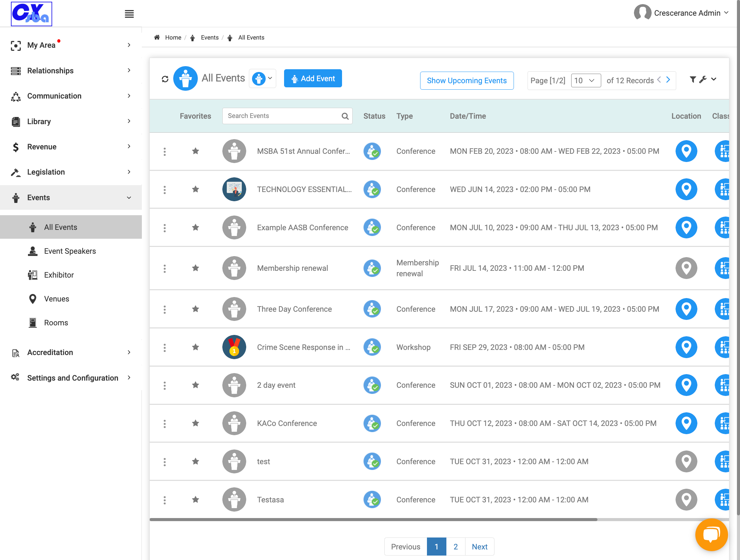Click Show Upcoming Events button
The image size is (740, 560).
click(x=467, y=80)
